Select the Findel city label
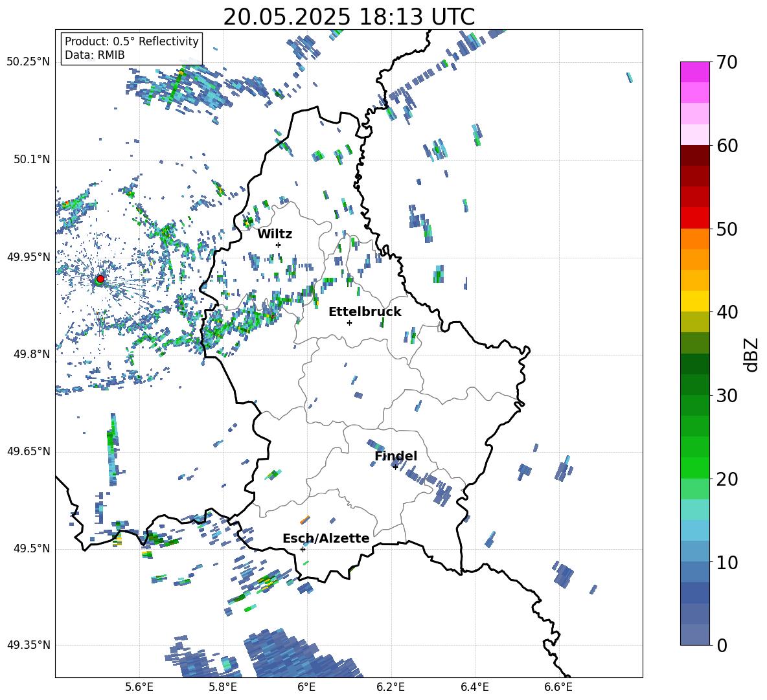 (x=396, y=456)
